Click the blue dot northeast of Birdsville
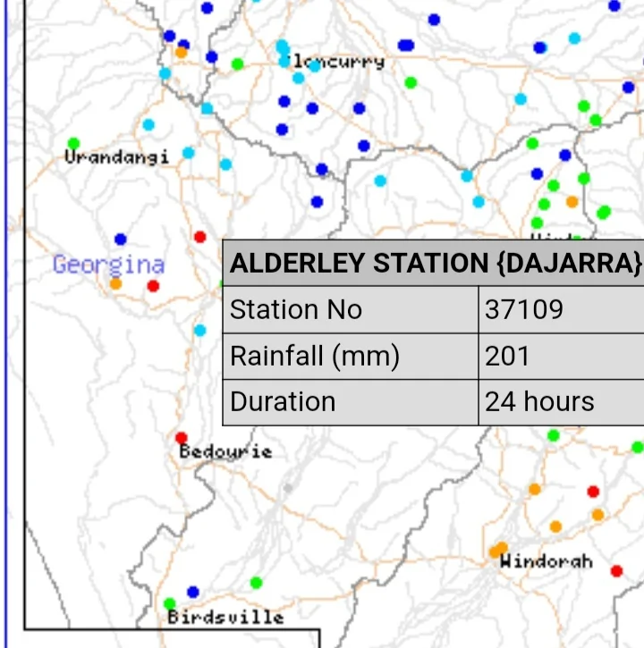Image resolution: width=644 pixels, height=648 pixels. click(x=192, y=592)
